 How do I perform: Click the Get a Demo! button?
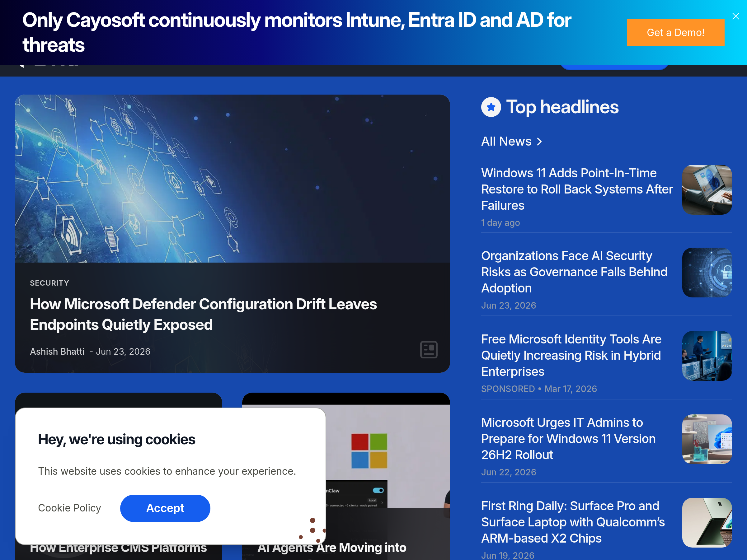pyautogui.click(x=675, y=32)
